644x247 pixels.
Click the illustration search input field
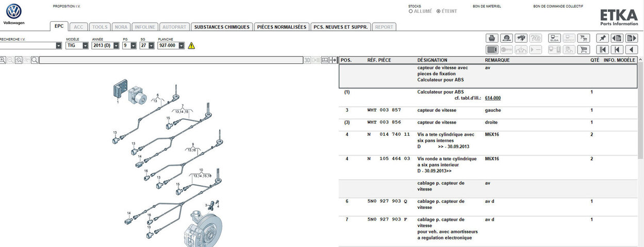[x=171, y=60]
